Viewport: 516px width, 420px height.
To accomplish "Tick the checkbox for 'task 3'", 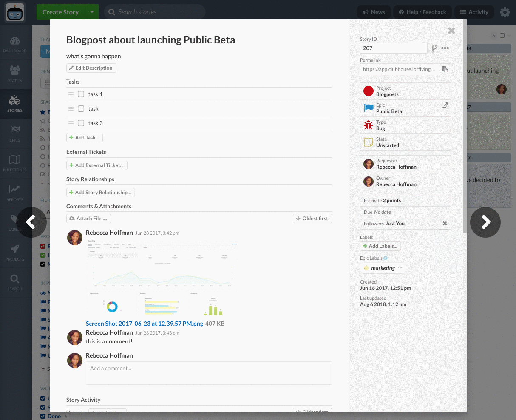I will 81,123.
